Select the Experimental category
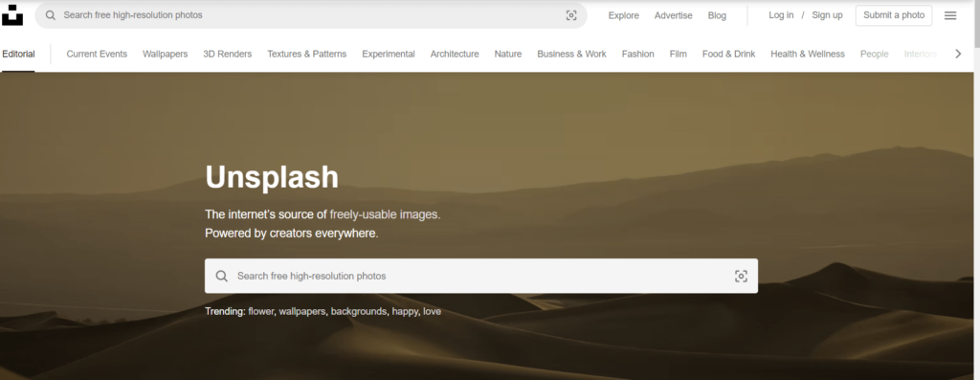The image size is (980, 380). [389, 54]
